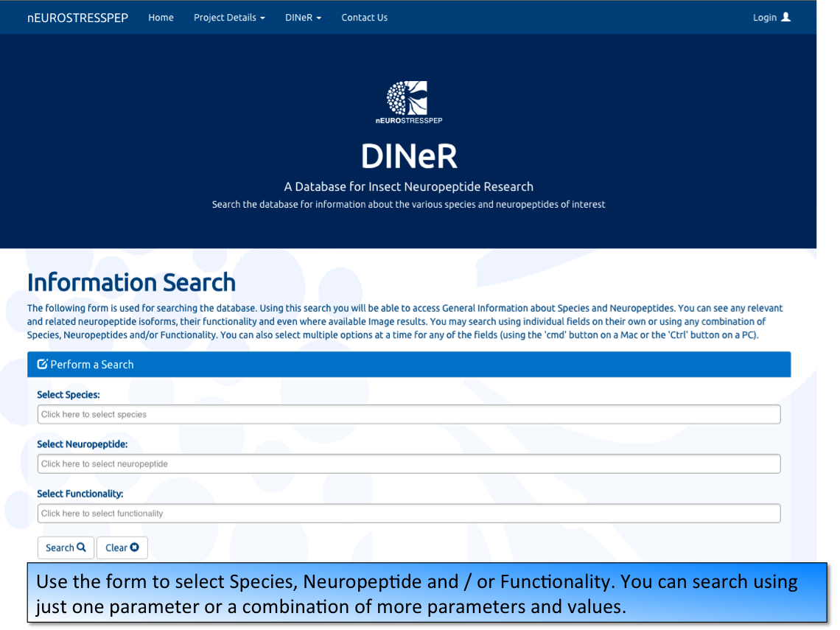The image size is (840, 630).
Task: Click the circled X icon on Clear button
Action: 134,547
